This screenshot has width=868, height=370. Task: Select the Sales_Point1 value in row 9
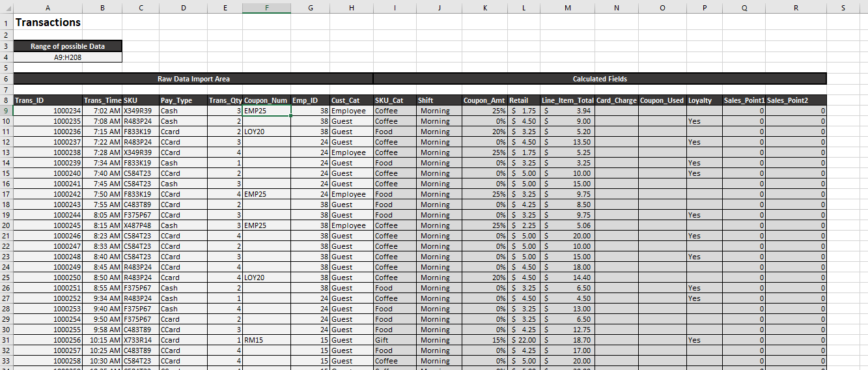coord(744,111)
